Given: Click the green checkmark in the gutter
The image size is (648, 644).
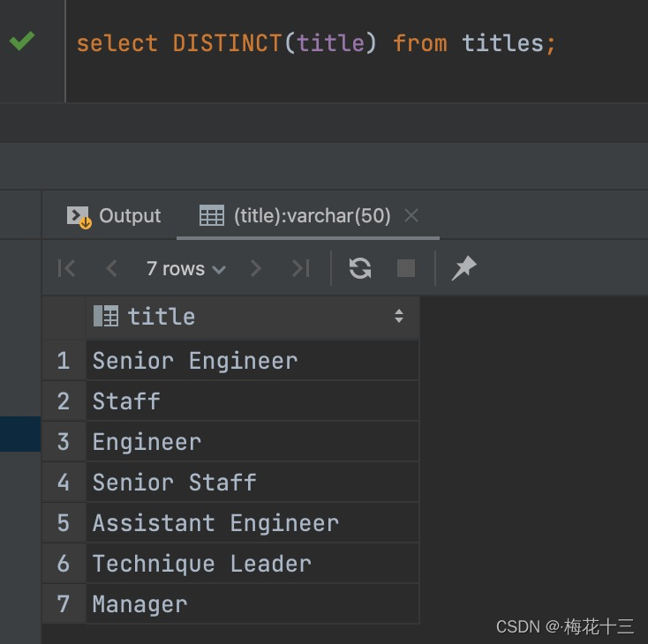Looking at the screenshot, I should tap(22, 41).
